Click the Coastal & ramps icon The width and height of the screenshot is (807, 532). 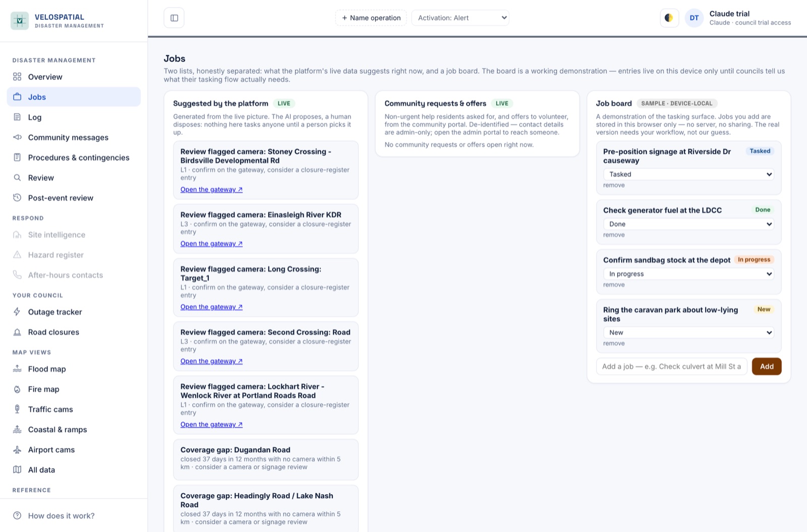17,429
